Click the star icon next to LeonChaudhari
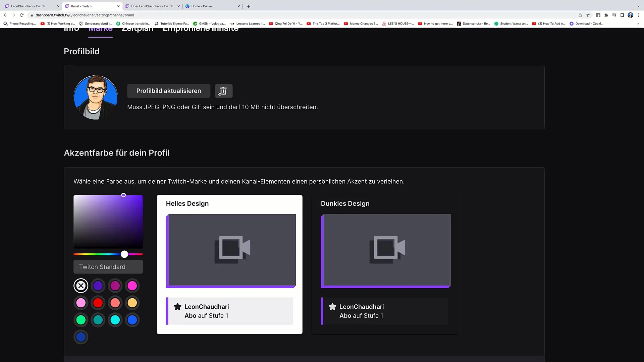This screenshot has height=362, width=644. [177, 306]
